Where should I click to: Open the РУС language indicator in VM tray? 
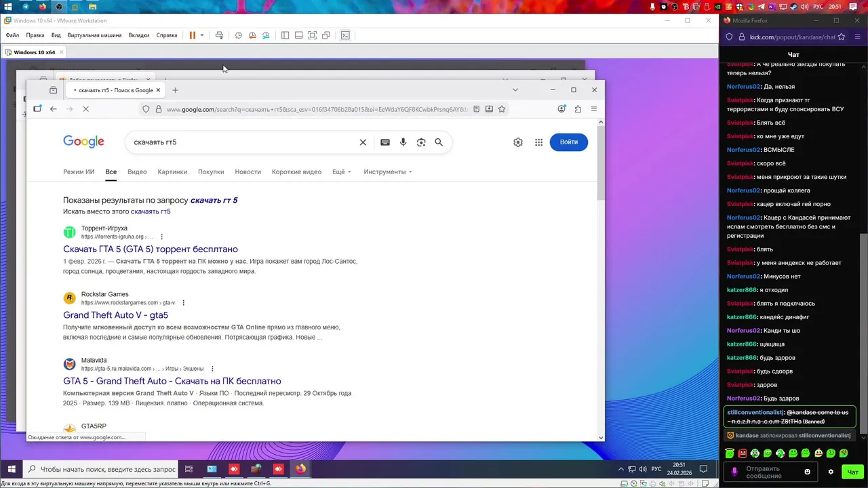[656, 468]
